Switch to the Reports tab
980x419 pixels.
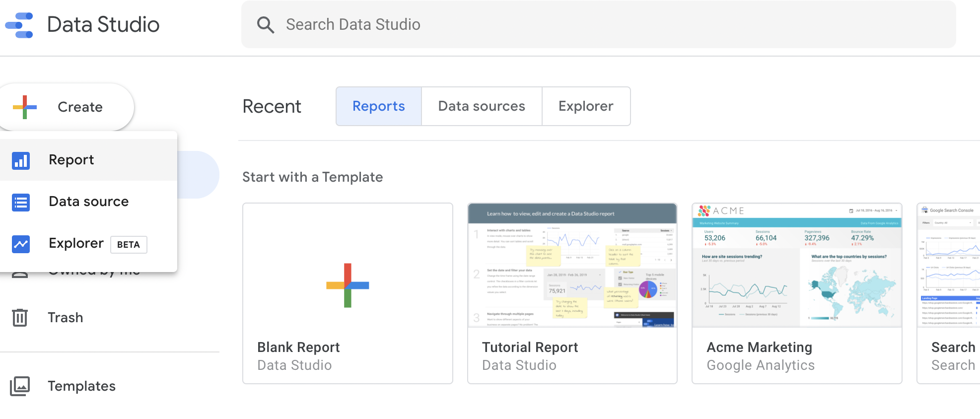click(379, 106)
